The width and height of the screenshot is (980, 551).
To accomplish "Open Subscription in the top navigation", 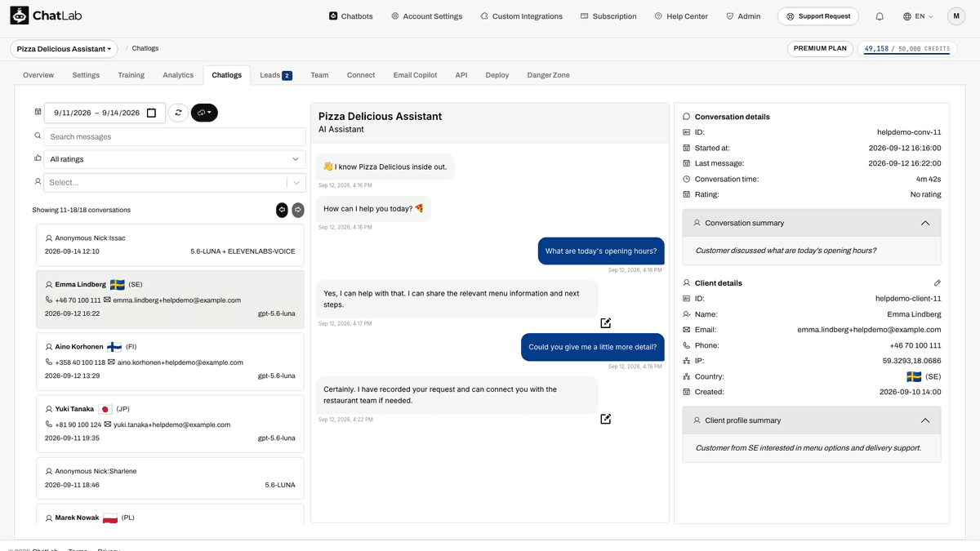I will click(608, 16).
